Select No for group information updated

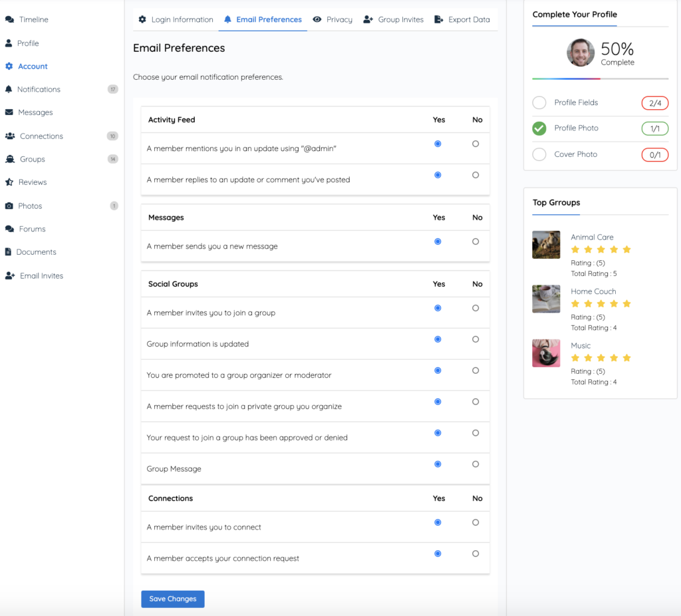pos(476,339)
